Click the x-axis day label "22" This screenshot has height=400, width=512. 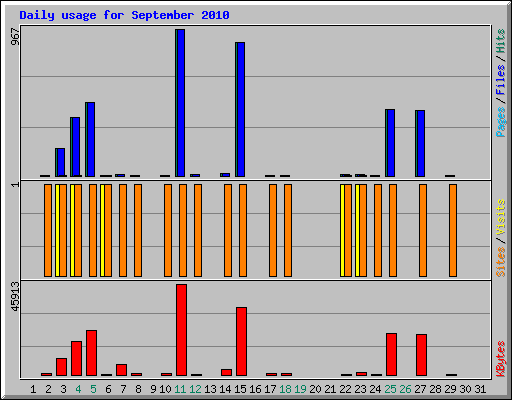click(x=345, y=389)
